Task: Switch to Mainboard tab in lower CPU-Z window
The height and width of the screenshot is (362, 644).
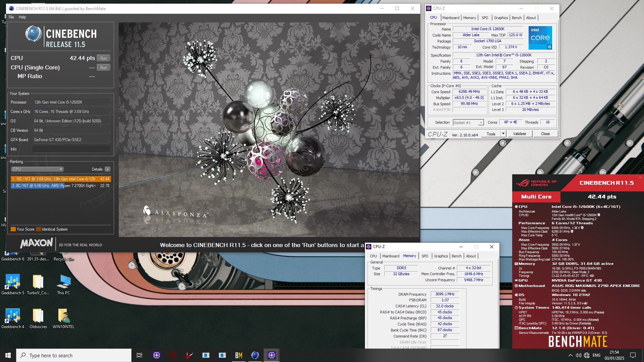Action: tap(391, 256)
